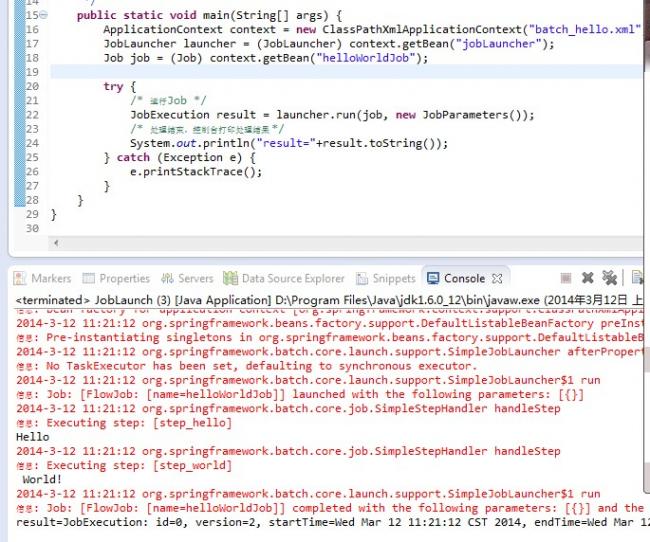Screen dimensions: 650x542
Task: Click the "Hello" output line in console
Action: [33, 437]
